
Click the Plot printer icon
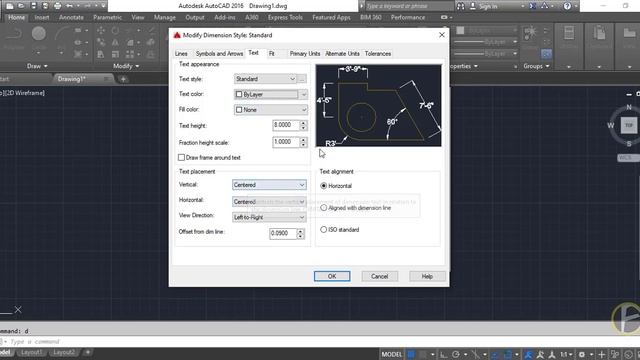click(x=58, y=6)
